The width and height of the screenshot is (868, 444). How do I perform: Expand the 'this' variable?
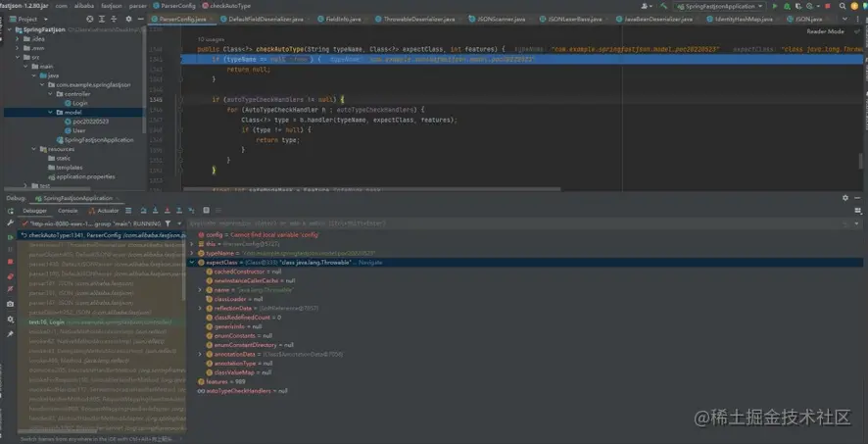[192, 244]
